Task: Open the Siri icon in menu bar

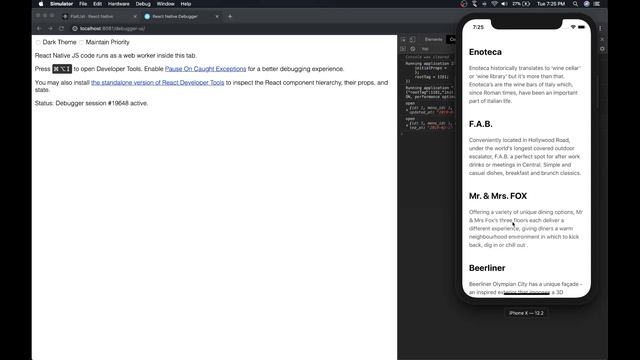Action: (x=587, y=4)
